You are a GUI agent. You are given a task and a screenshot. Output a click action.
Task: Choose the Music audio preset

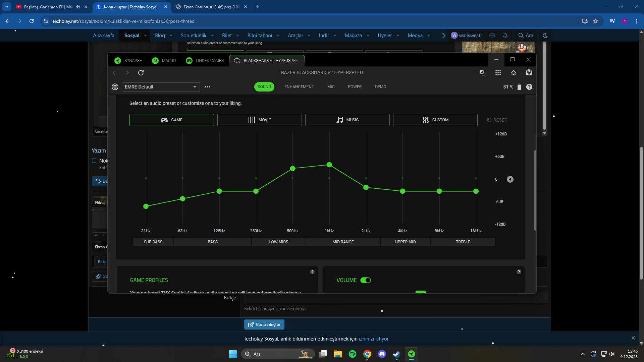tap(347, 120)
